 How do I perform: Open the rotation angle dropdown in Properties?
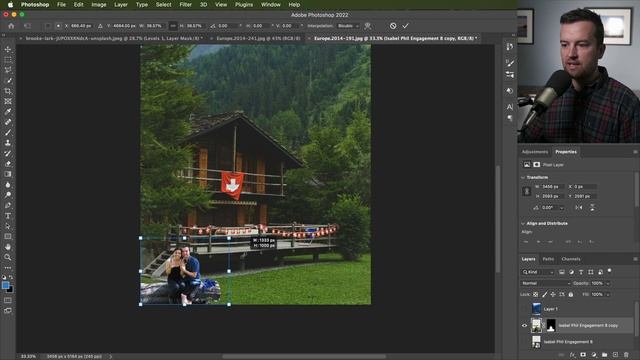click(x=562, y=208)
